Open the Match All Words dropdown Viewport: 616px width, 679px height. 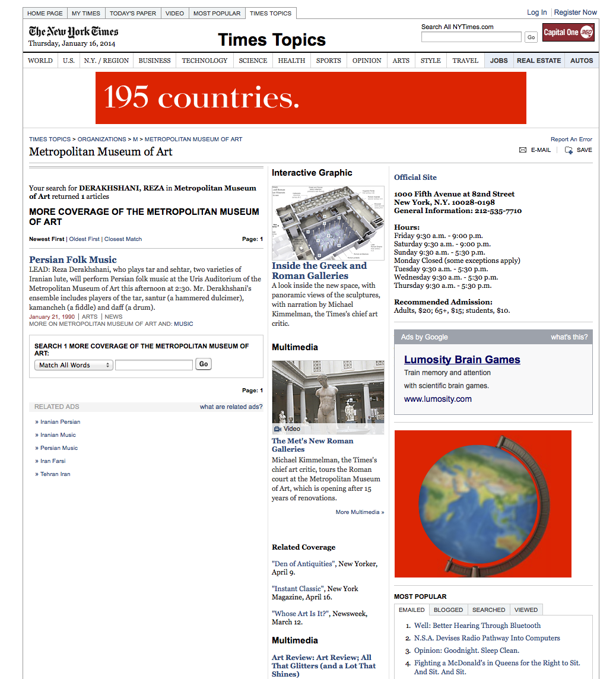[74, 365]
